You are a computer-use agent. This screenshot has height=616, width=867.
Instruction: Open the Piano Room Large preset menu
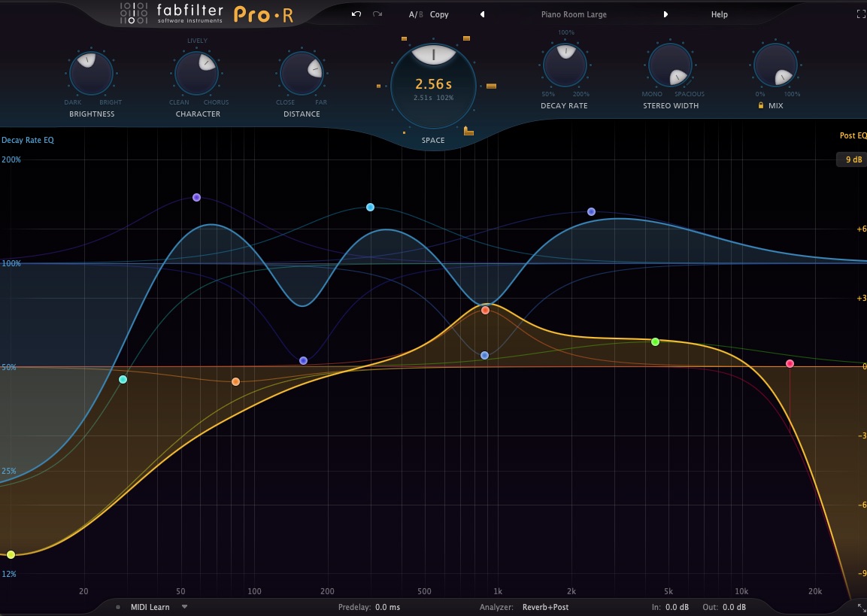tap(574, 14)
